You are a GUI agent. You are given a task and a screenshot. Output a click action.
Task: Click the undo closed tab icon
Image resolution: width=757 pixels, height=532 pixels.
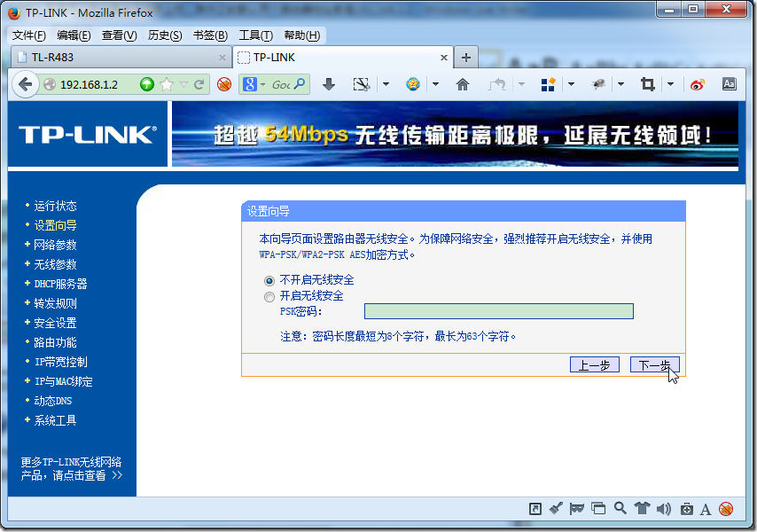[496, 84]
